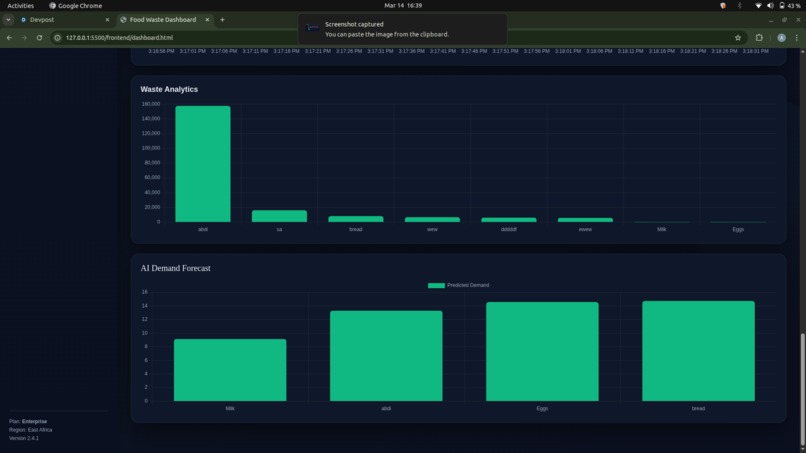Close the Food Waste Dashboard tab
This screenshot has height=453, width=806.
(207, 20)
